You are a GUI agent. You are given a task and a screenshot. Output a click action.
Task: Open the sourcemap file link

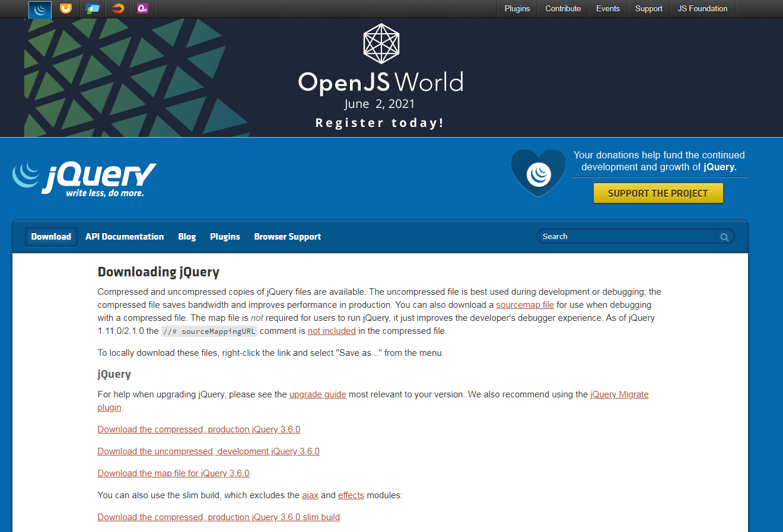pyautogui.click(x=525, y=305)
